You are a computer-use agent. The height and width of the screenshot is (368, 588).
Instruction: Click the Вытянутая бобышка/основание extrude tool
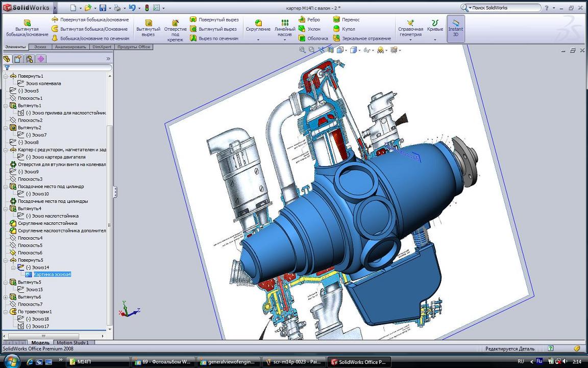tap(27, 29)
